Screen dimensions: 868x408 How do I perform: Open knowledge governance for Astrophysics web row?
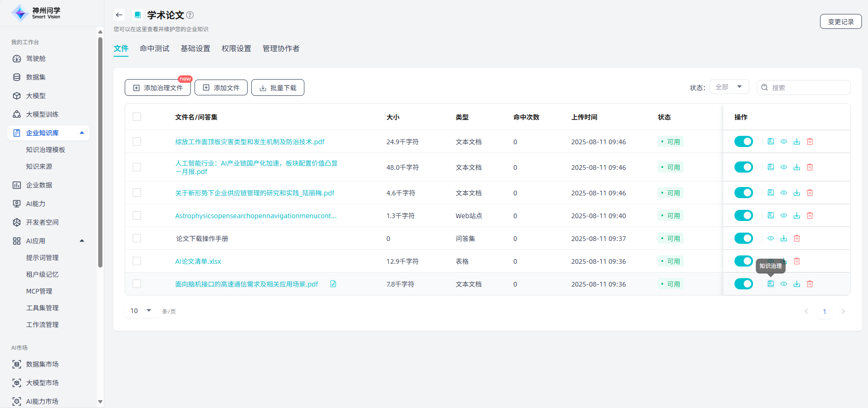click(x=771, y=215)
